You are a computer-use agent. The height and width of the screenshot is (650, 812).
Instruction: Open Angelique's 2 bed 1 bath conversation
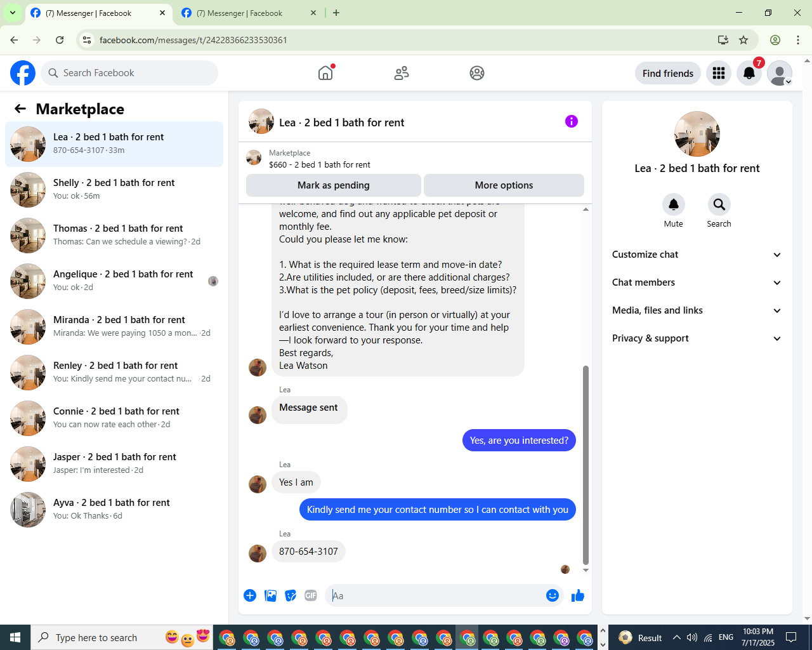pos(114,281)
